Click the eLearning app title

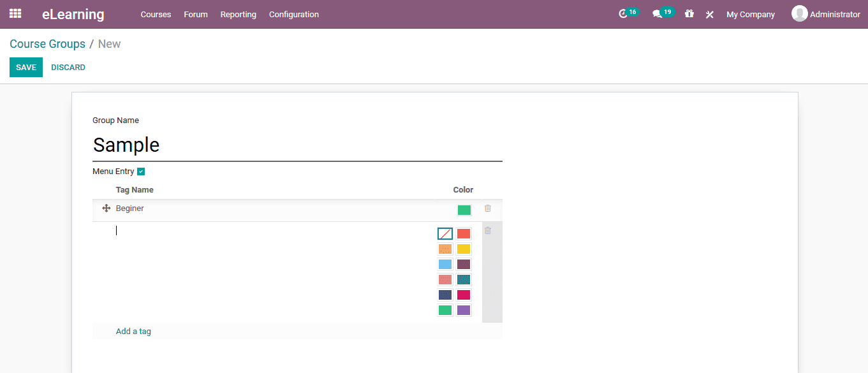click(73, 14)
